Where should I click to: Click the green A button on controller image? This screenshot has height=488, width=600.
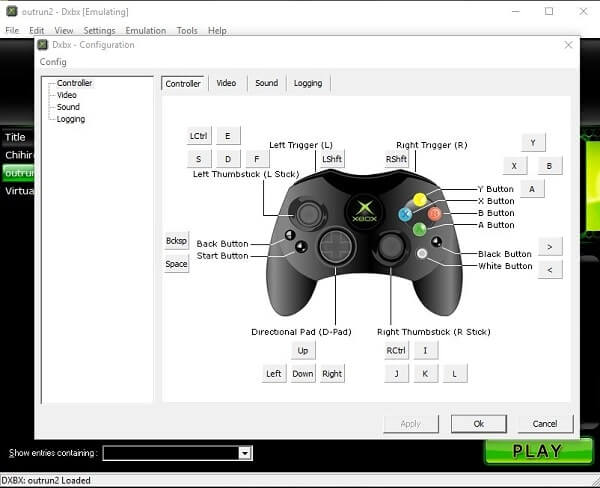pyautogui.click(x=420, y=229)
